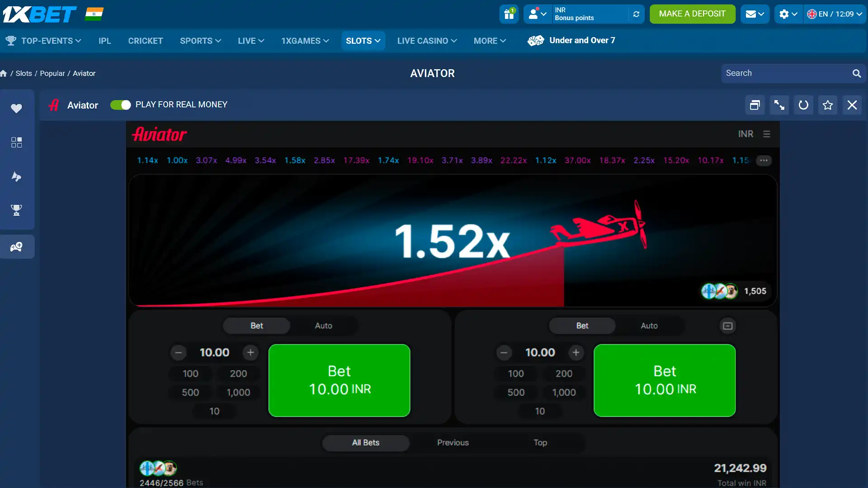Click the trophy icon in left sidebar
Viewport: 868px width, 488px height.
tap(16, 210)
